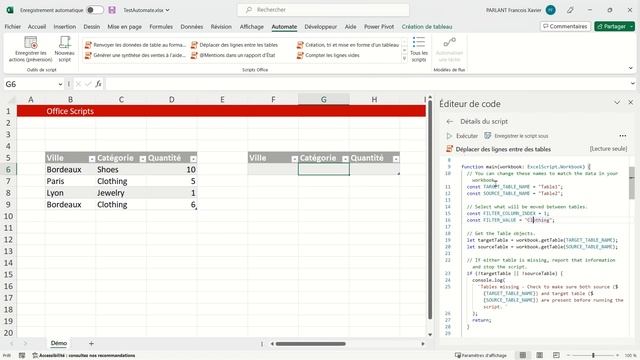This screenshot has height=360, width=640.
Task: Open Catégorie filter dropdown in right table
Action: coord(345,159)
